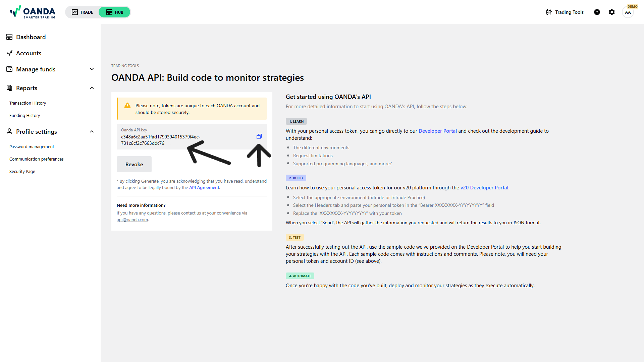Screen dimensions: 644x362
Task: Copy the Oanda API key
Action: pyautogui.click(x=259, y=136)
